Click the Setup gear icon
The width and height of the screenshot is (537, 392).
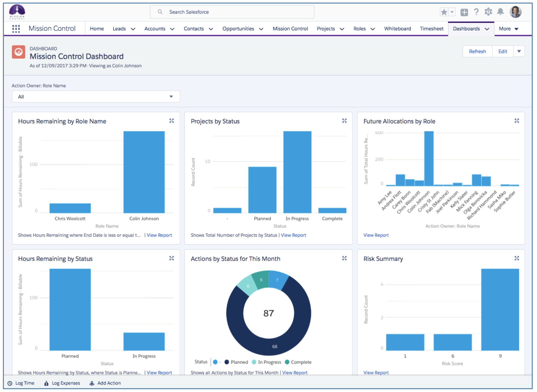[488, 12]
